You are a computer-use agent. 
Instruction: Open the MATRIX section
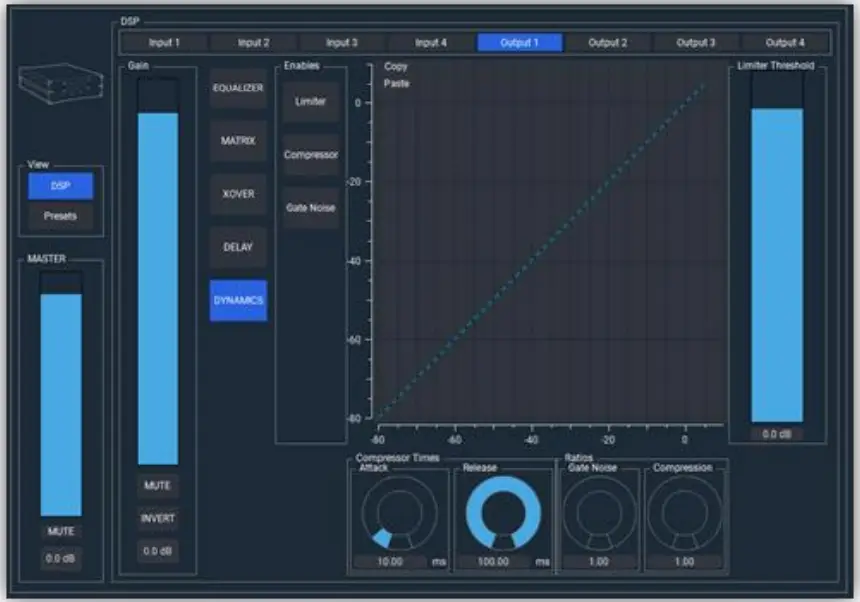(237, 141)
